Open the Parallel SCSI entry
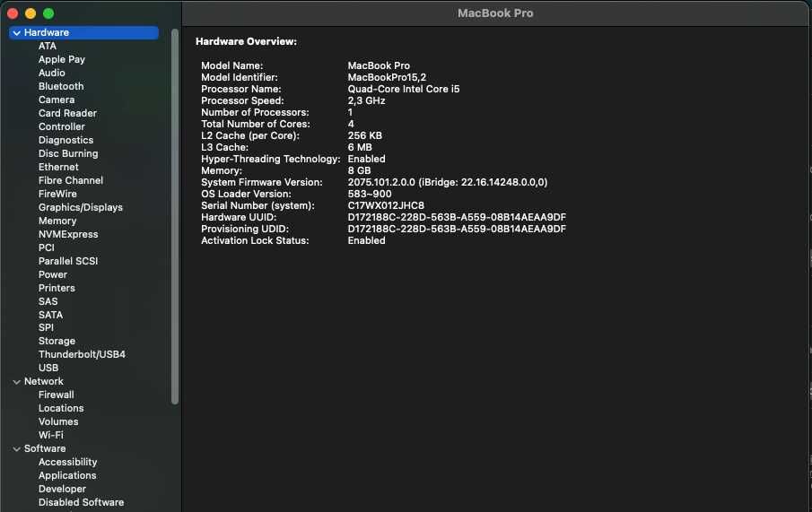The height and width of the screenshot is (512, 812). pyautogui.click(x=68, y=262)
